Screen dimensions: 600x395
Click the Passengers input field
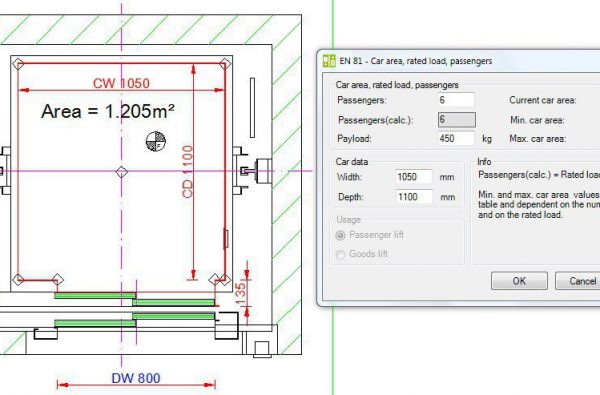pyautogui.click(x=456, y=100)
